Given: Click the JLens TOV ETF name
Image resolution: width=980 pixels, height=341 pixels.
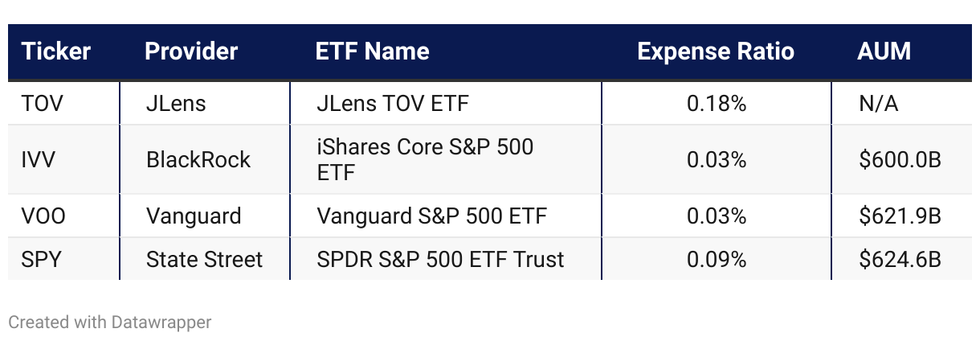Looking at the screenshot, I should pyautogui.click(x=393, y=104).
